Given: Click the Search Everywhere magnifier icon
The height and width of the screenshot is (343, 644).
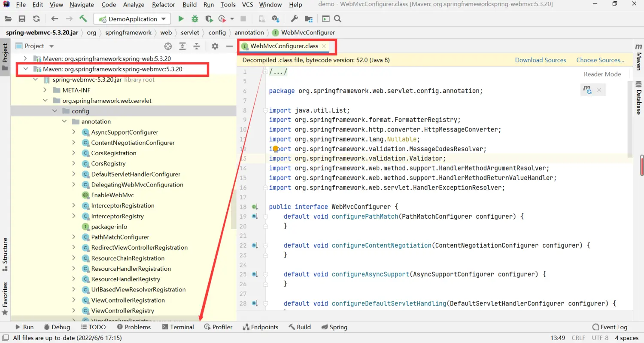Looking at the screenshot, I should point(337,19).
